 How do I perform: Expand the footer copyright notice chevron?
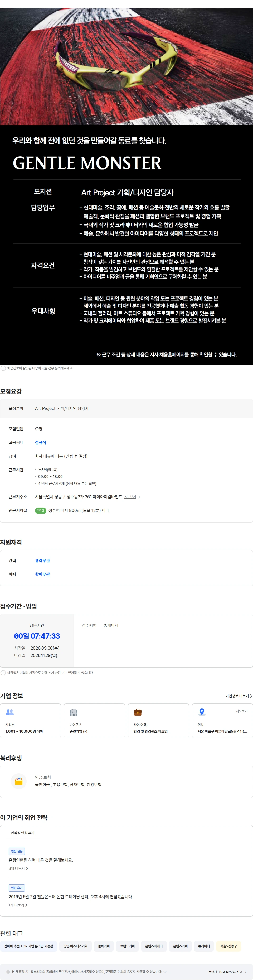[165, 972]
